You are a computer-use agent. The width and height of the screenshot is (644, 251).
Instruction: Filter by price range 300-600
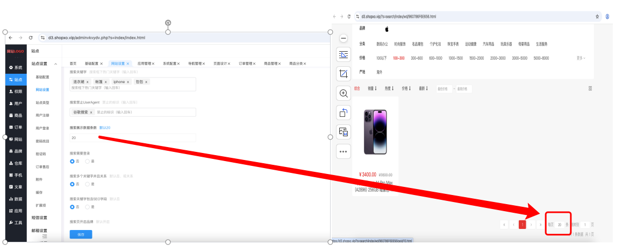[417, 58]
